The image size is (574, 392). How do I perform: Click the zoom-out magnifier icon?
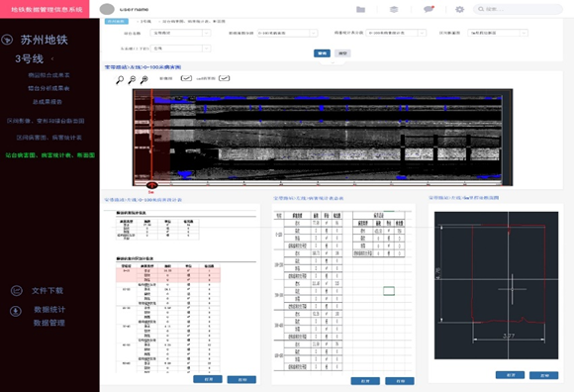coord(133,80)
